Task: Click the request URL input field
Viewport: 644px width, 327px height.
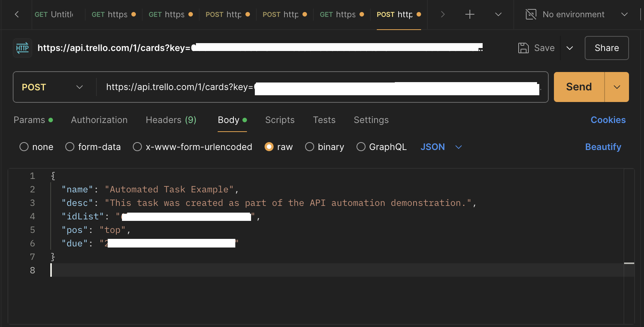Action: 323,87
